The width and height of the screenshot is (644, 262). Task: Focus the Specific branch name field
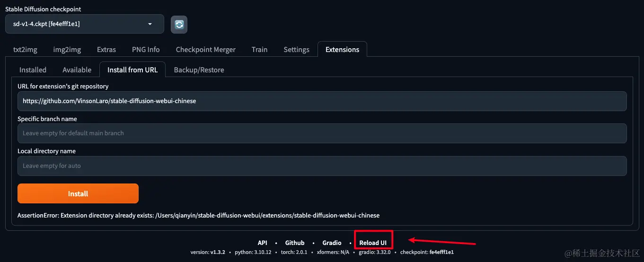[x=322, y=133]
